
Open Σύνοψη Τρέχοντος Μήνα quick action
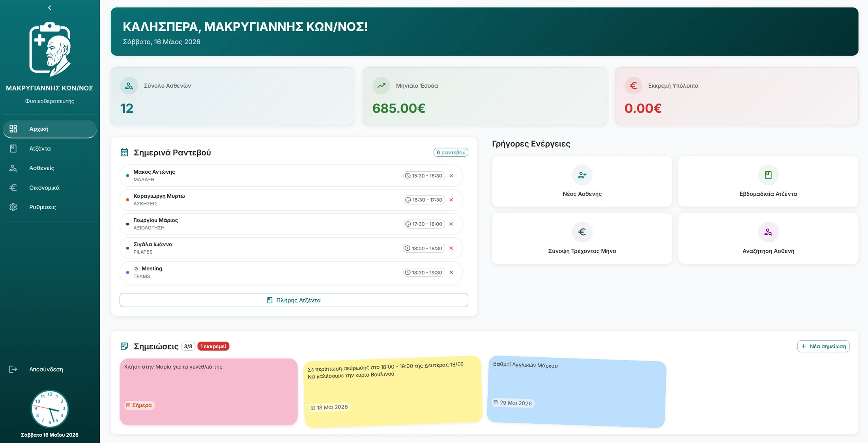point(582,238)
